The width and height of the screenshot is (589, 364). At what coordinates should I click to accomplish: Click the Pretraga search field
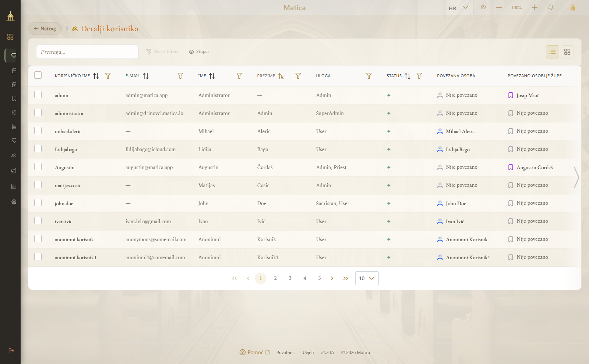87,52
